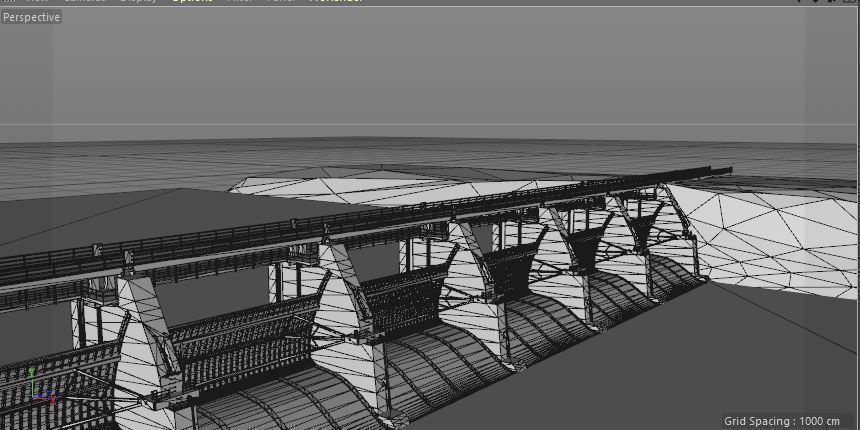This screenshot has height=430, width=860.
Task: Click the Perspective viewport label
Action: pos(31,17)
